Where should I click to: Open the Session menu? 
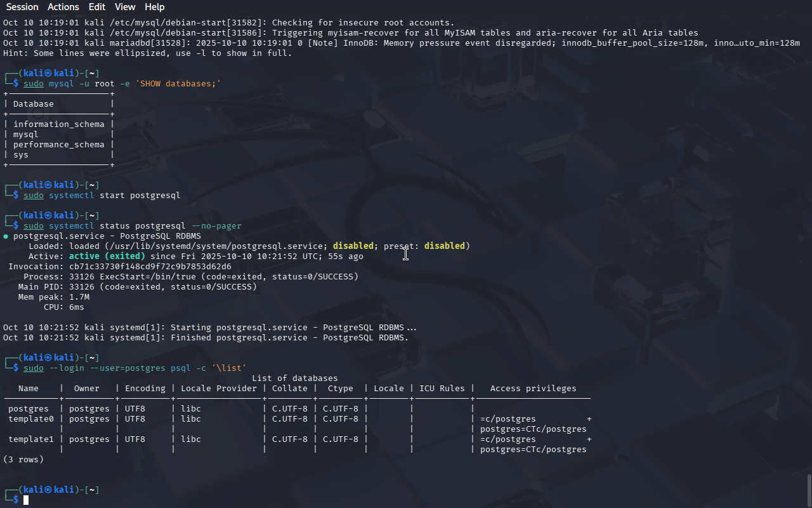point(22,7)
